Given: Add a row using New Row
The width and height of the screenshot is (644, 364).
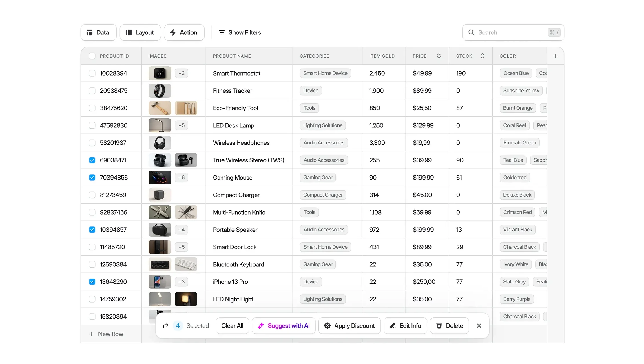Looking at the screenshot, I should 106,334.
